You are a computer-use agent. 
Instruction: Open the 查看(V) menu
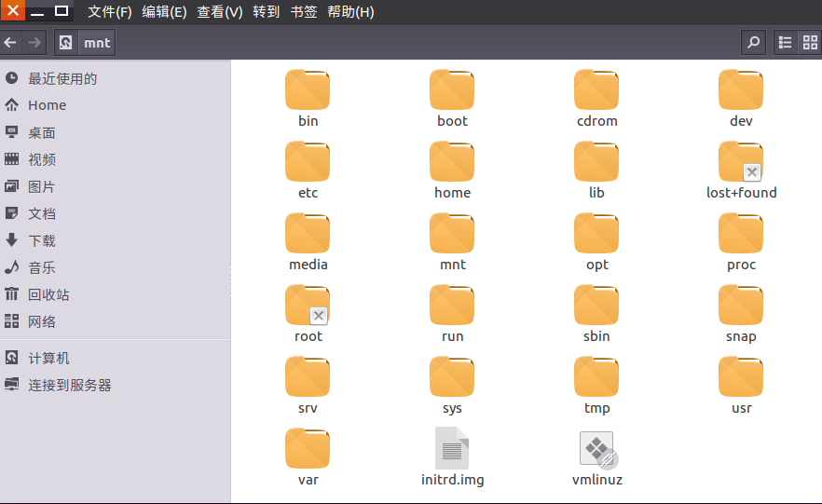pos(220,11)
